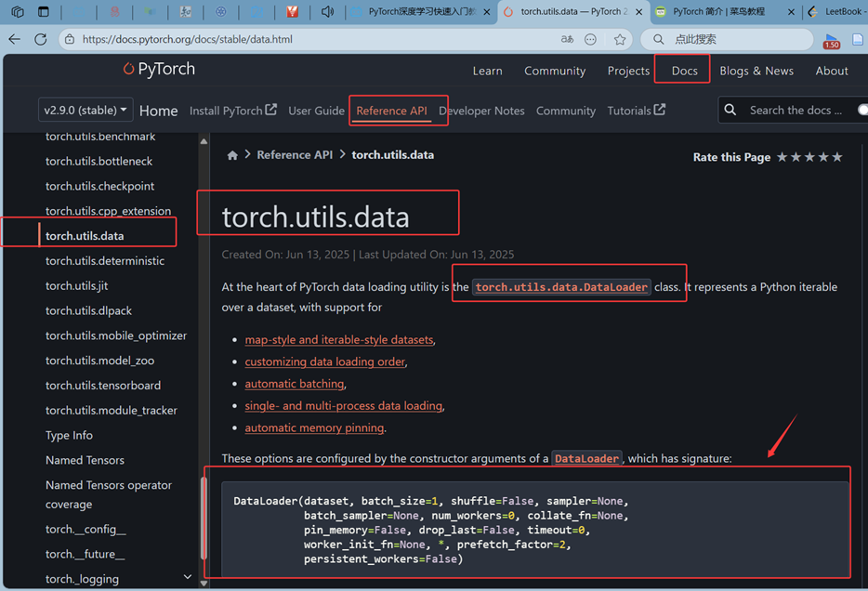The image size is (868, 591).
Task: Go to the docs Home link
Action: [x=158, y=111]
